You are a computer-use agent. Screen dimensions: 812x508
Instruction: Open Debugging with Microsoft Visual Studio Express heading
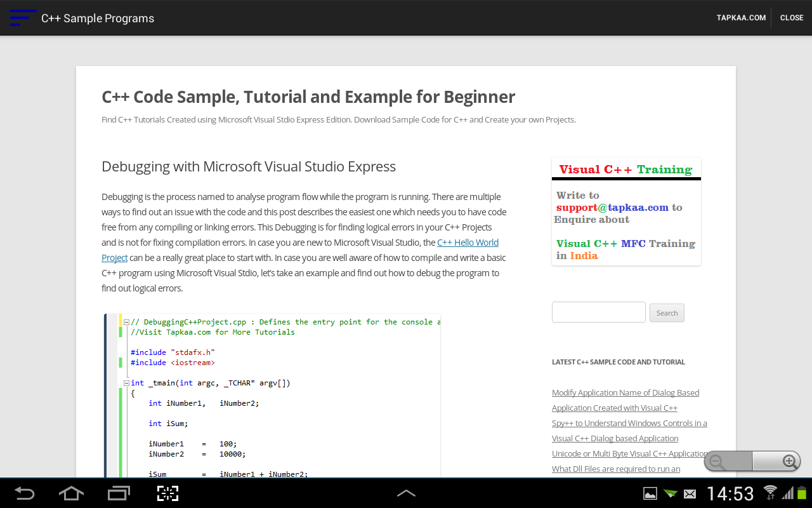click(249, 166)
